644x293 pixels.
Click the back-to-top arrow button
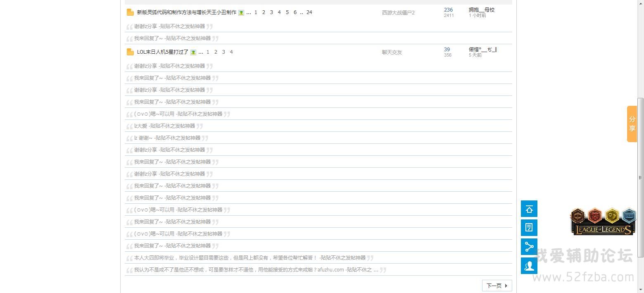pos(529,209)
